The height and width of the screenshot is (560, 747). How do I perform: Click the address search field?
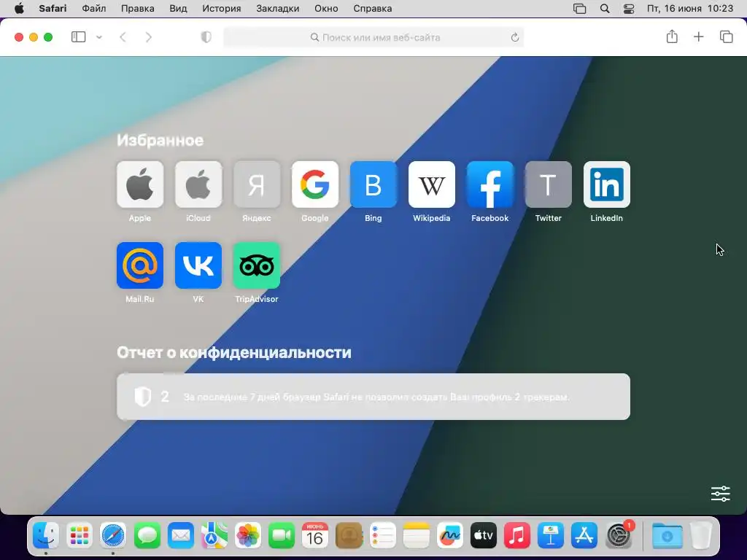pyautogui.click(x=373, y=37)
